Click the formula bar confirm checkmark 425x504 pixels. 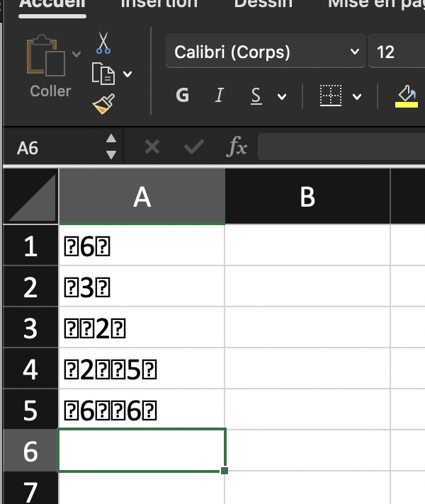[193, 147]
